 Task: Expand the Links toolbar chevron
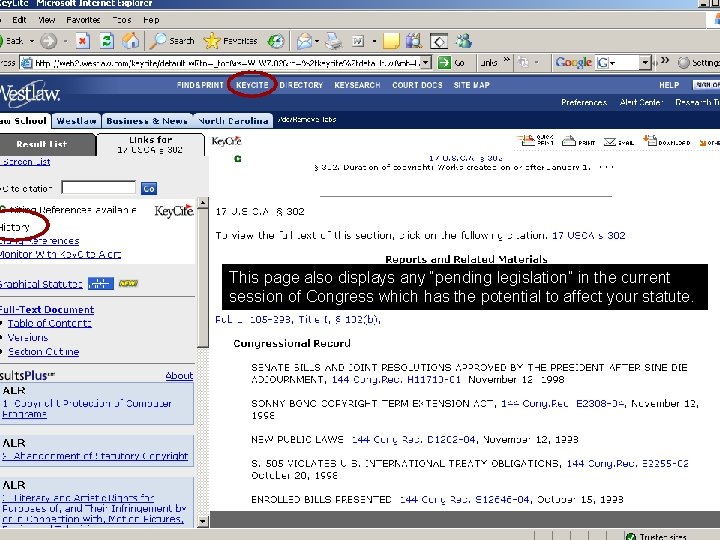click(506, 60)
